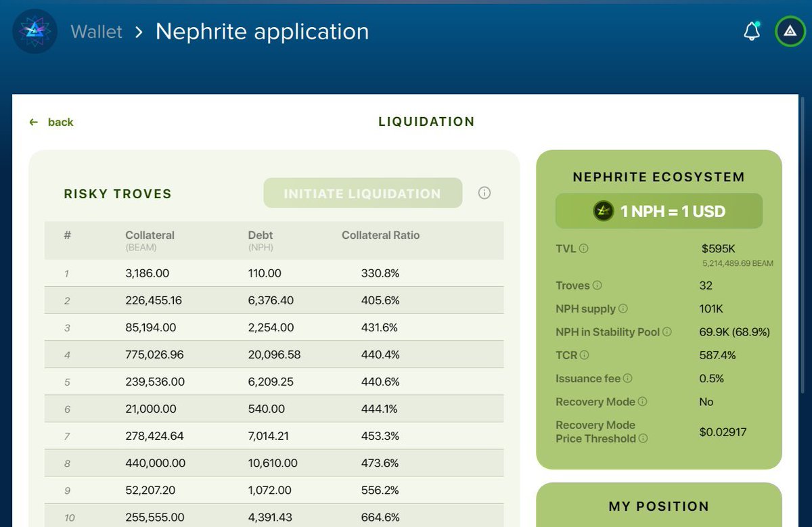
Task: Click the NPH coin icon in price banner
Action: click(x=604, y=211)
